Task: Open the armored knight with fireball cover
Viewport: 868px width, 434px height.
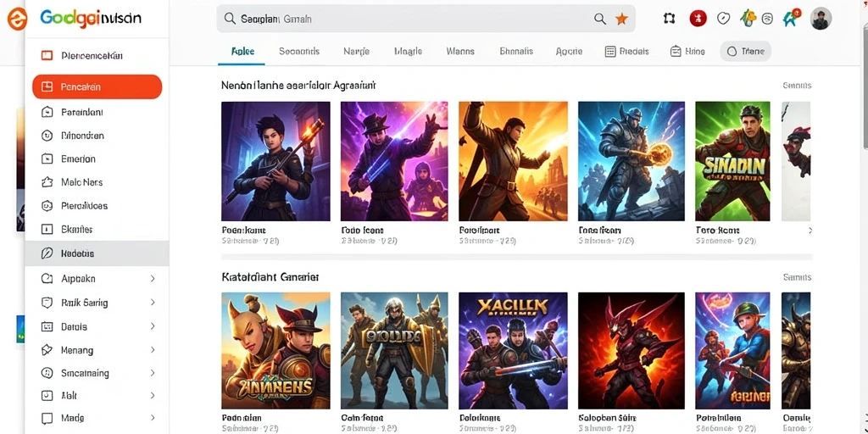Action: coord(631,161)
